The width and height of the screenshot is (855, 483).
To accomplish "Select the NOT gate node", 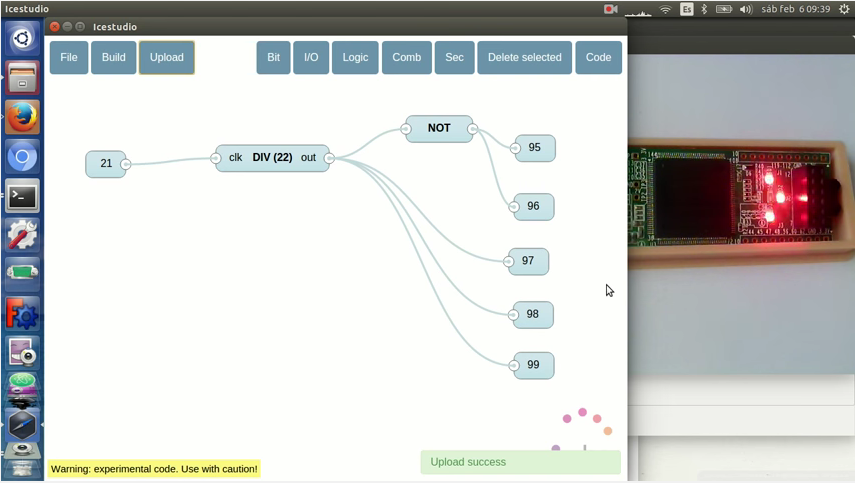I will tap(439, 129).
